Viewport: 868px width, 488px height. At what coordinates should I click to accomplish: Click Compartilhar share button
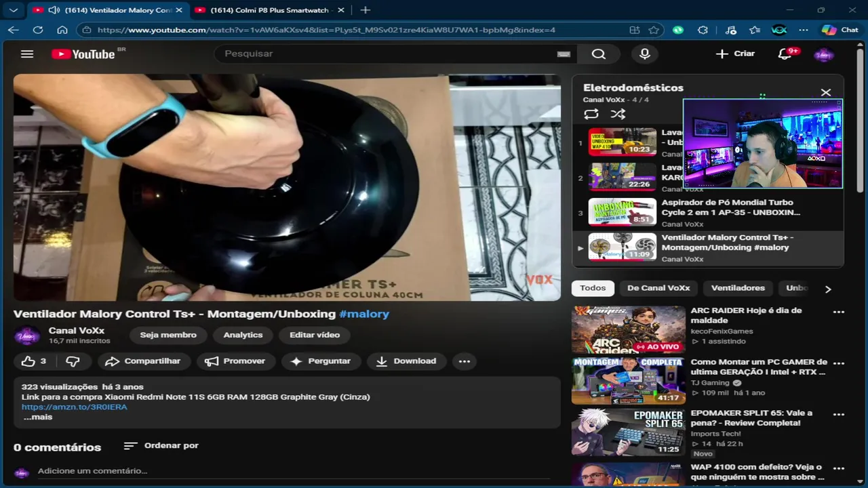click(x=143, y=361)
